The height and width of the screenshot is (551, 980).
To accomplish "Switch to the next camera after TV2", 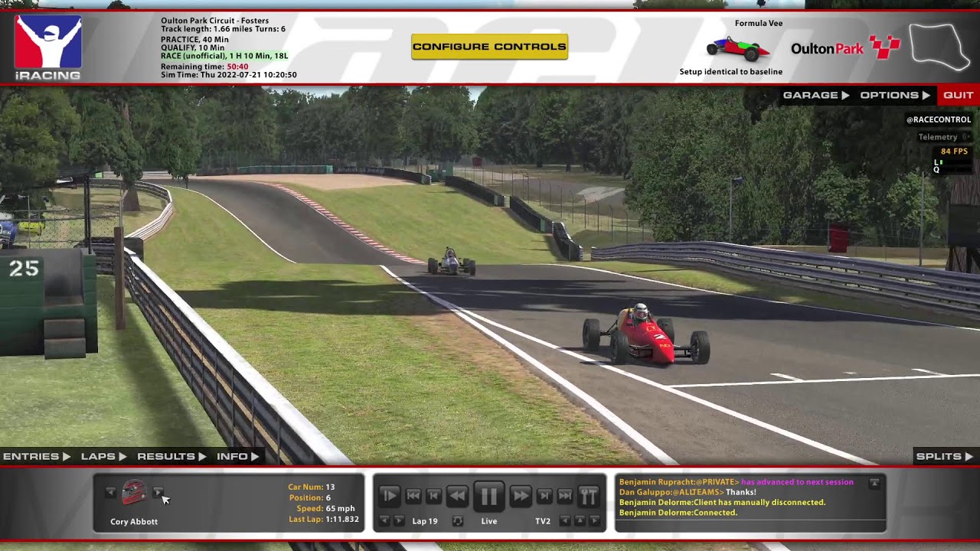I will [x=593, y=521].
